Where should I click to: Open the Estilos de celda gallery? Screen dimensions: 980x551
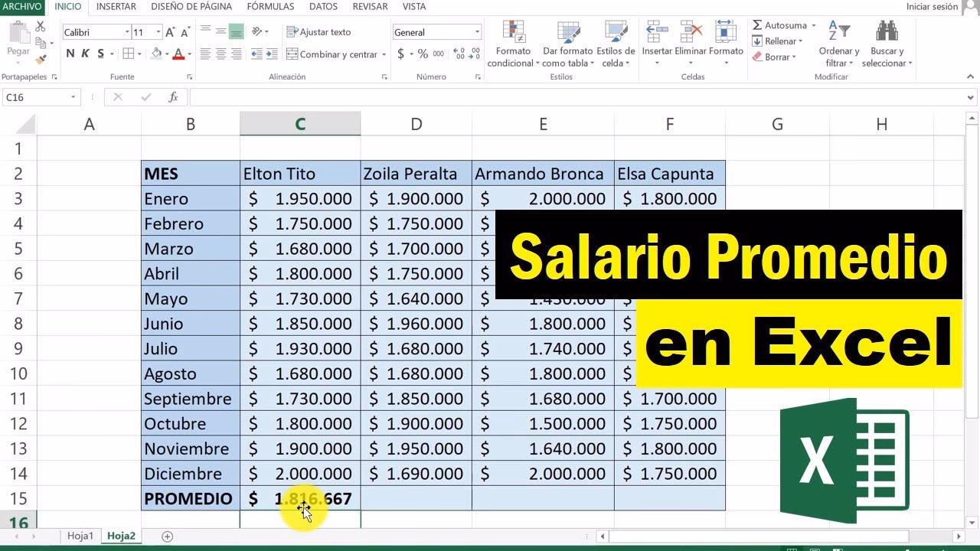pyautogui.click(x=617, y=44)
